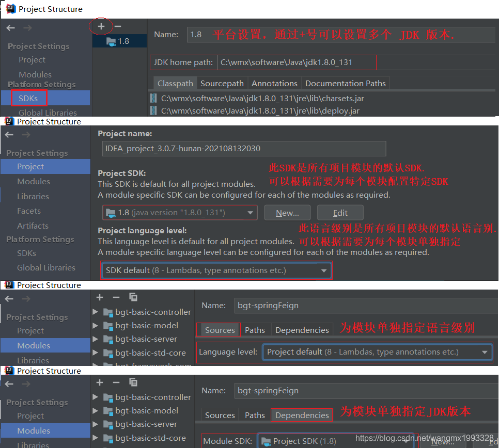Screen dimensions: 499x448
Task: Open the SDK default language level dropdown
Action: [216, 270]
